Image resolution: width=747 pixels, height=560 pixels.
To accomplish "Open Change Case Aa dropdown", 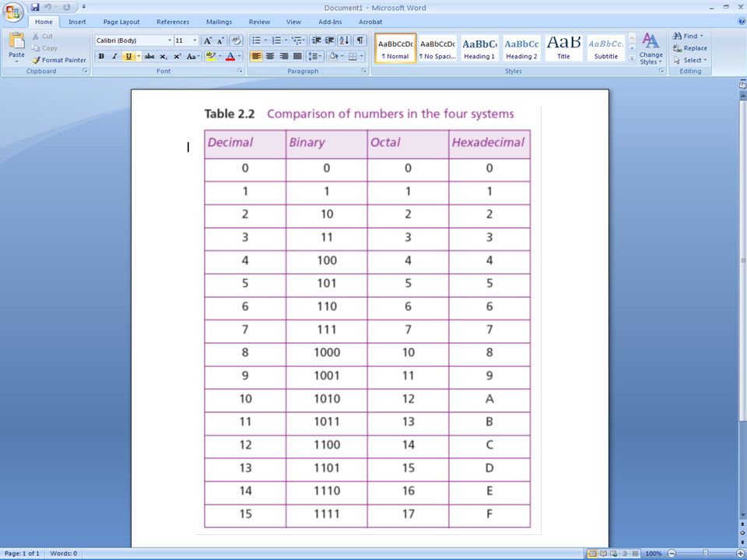I will 192,56.
